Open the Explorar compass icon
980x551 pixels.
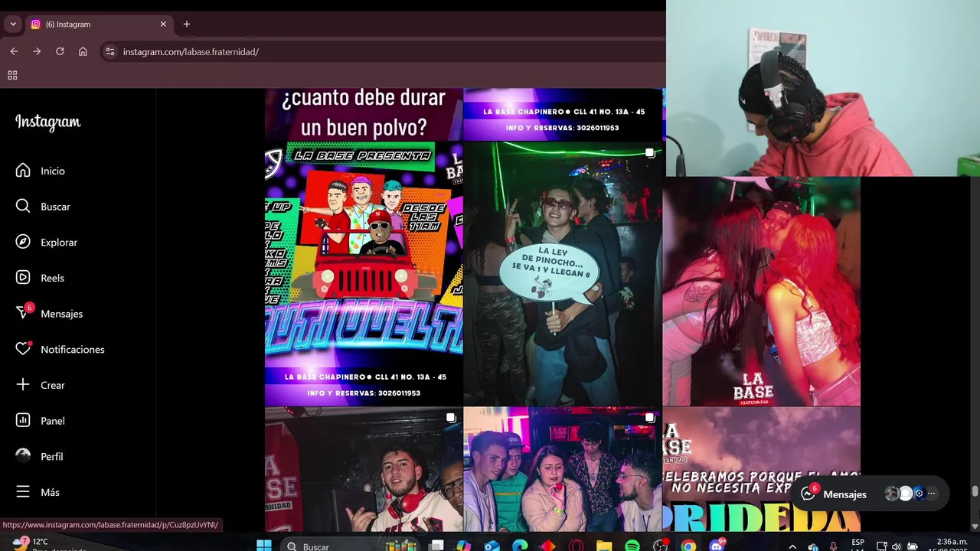click(x=23, y=242)
